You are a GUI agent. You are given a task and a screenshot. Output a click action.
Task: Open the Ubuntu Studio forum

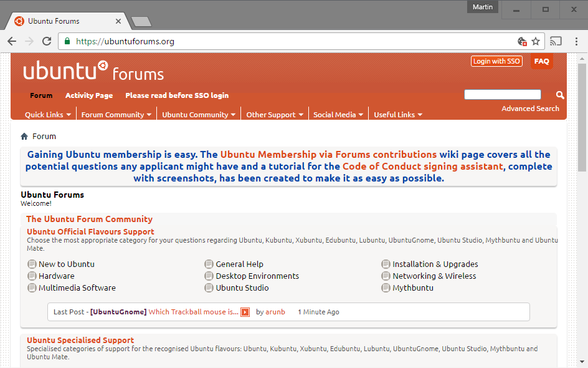[242, 288]
